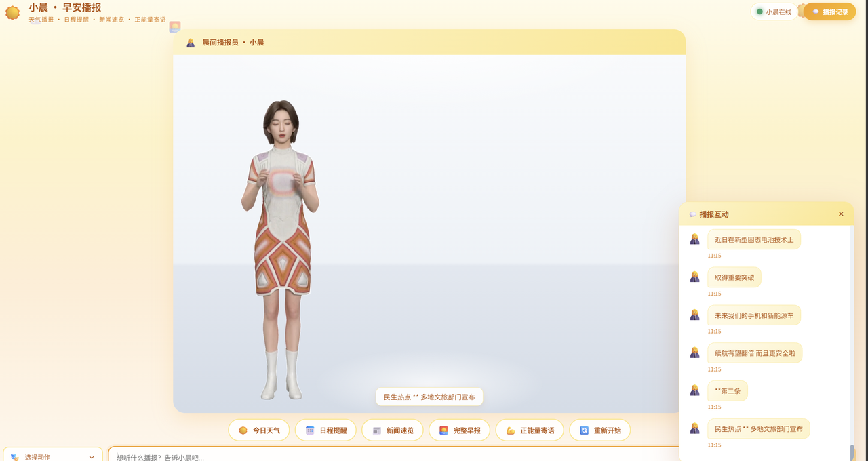The image size is (868, 461).
Task: Click the 晨间播报员 · 小晨 title text
Action: (x=233, y=43)
